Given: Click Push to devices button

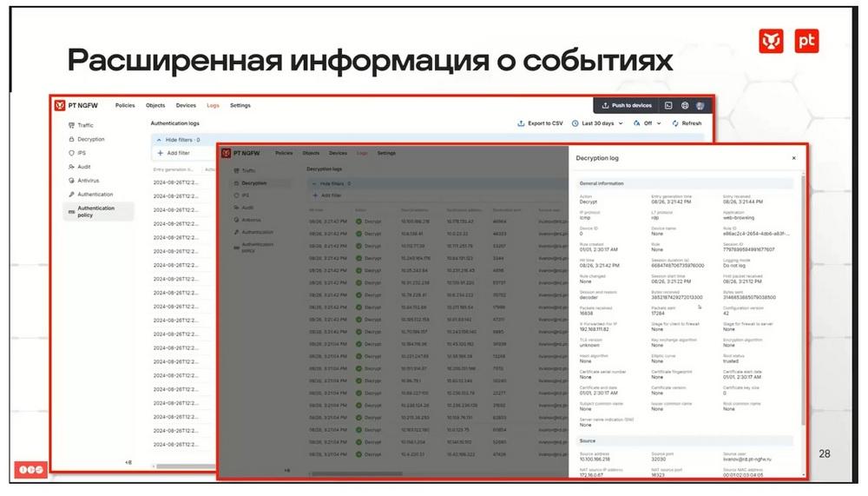Looking at the screenshot, I should click(x=628, y=105).
